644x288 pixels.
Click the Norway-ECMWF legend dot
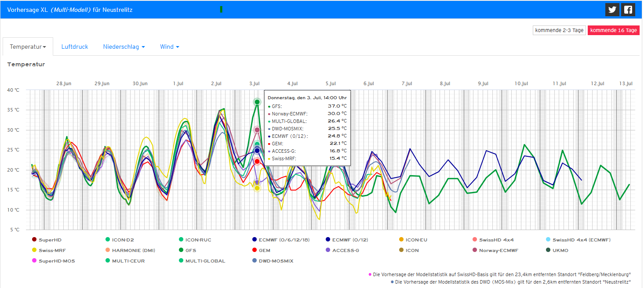[x=475, y=250]
